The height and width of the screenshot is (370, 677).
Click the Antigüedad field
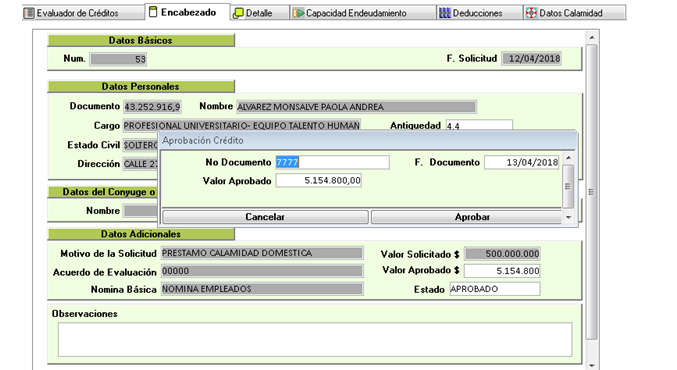pyautogui.click(x=479, y=126)
